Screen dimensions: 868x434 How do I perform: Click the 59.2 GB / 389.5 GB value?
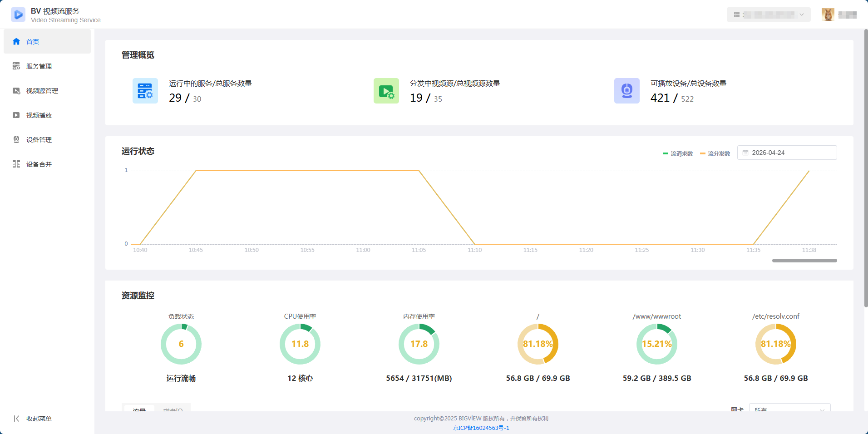(x=657, y=378)
